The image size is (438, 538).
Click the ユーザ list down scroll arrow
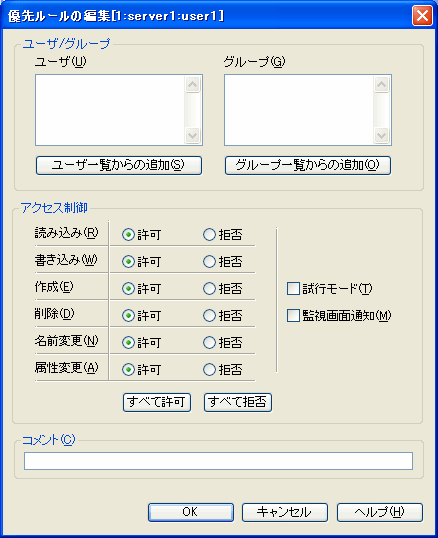(x=192, y=135)
